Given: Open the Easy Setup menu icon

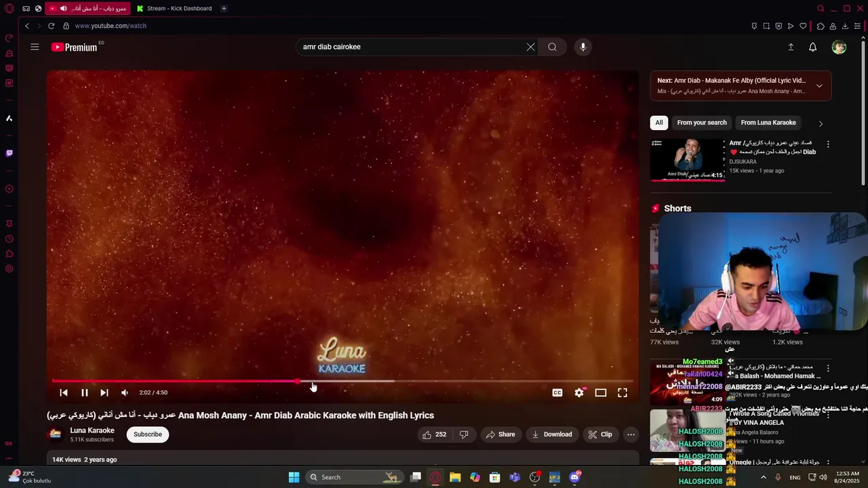Looking at the screenshot, I should click(x=858, y=26).
